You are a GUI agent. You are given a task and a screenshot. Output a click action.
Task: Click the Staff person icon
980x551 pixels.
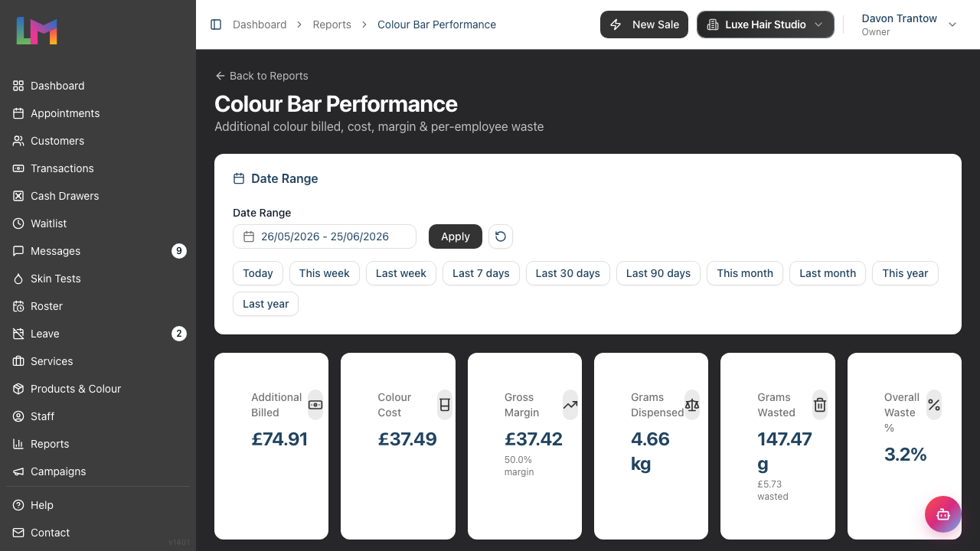click(18, 416)
